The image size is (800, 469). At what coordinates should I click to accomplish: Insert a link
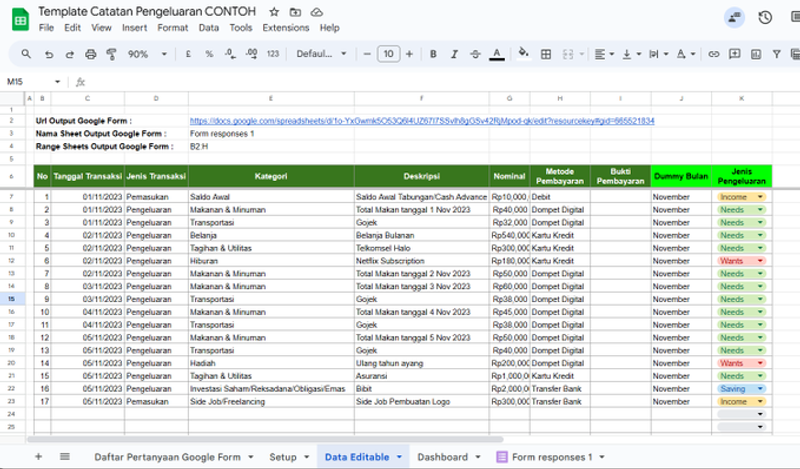[713, 54]
